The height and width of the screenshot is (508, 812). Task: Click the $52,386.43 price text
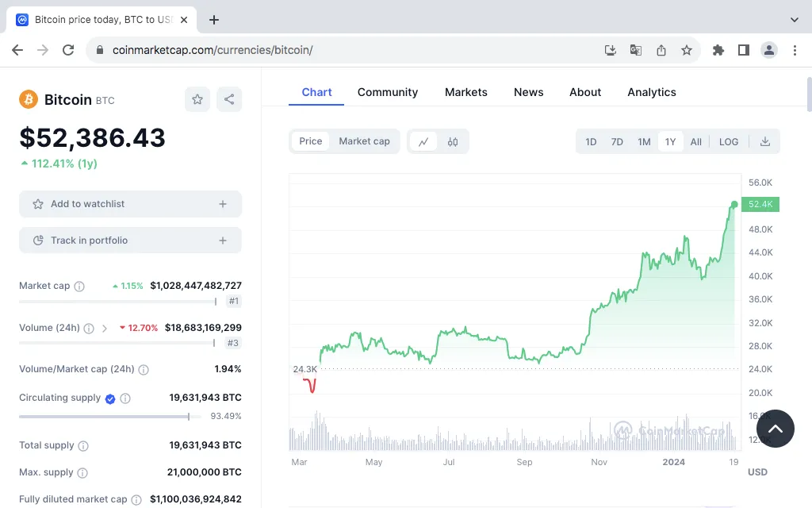point(92,138)
